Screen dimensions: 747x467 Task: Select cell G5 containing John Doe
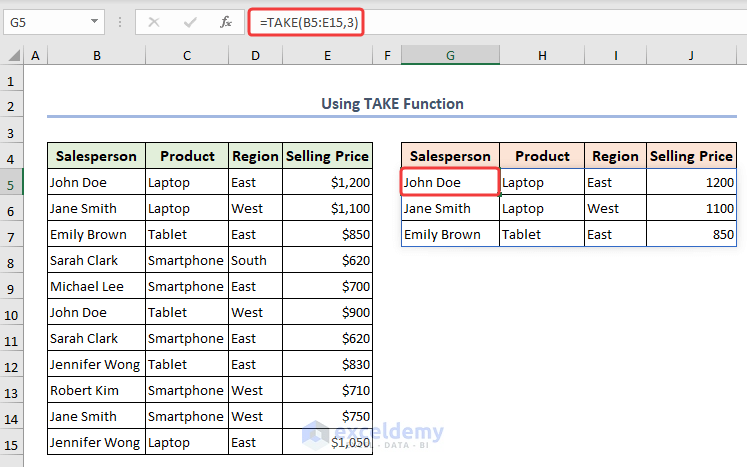tap(450, 183)
